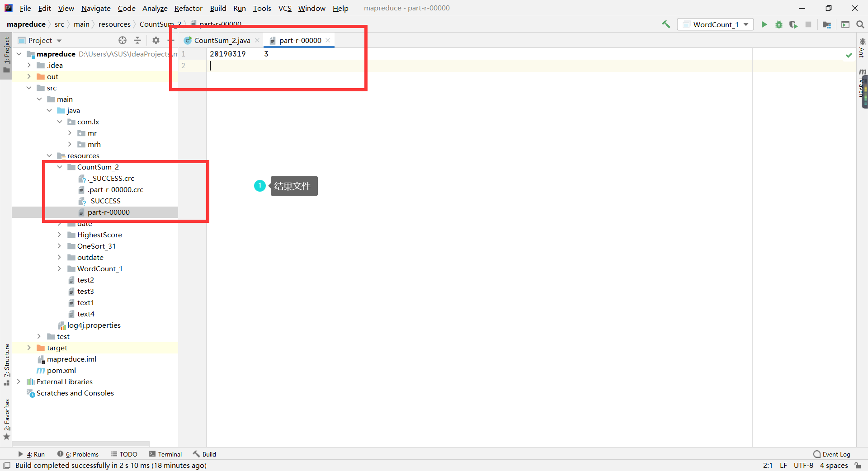This screenshot has height=471, width=868.
Task: Open the Navigate menu
Action: click(96, 8)
